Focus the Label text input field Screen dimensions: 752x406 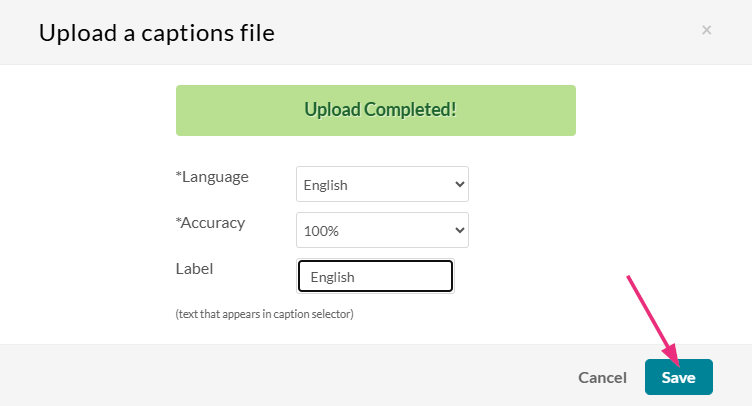point(376,277)
